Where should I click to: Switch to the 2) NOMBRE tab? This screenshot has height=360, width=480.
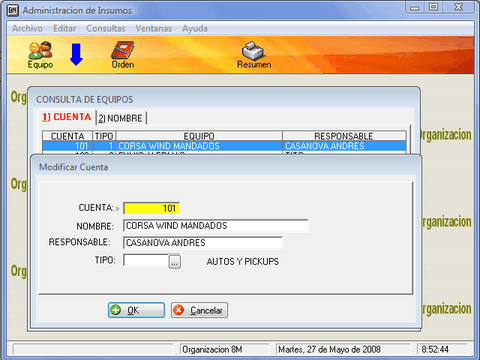click(121, 118)
